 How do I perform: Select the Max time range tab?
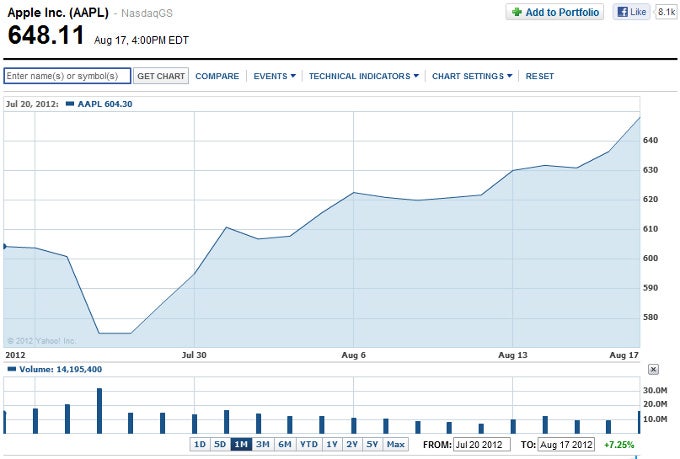(x=395, y=444)
